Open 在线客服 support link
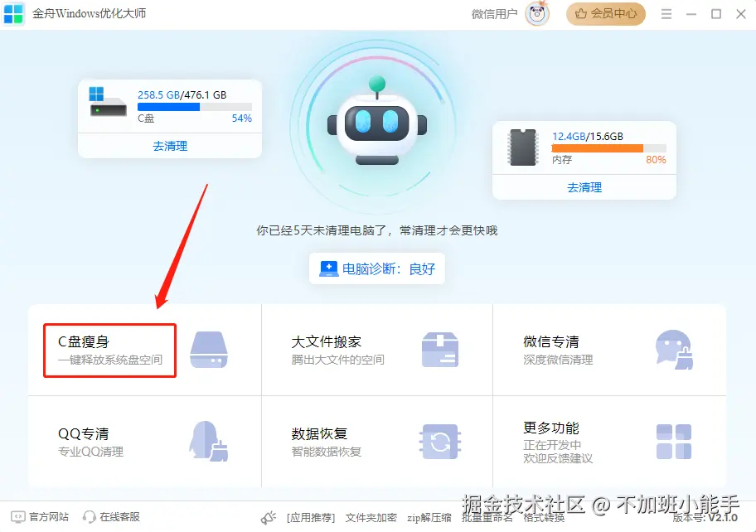Image resolution: width=756 pixels, height=532 pixels. click(x=119, y=517)
